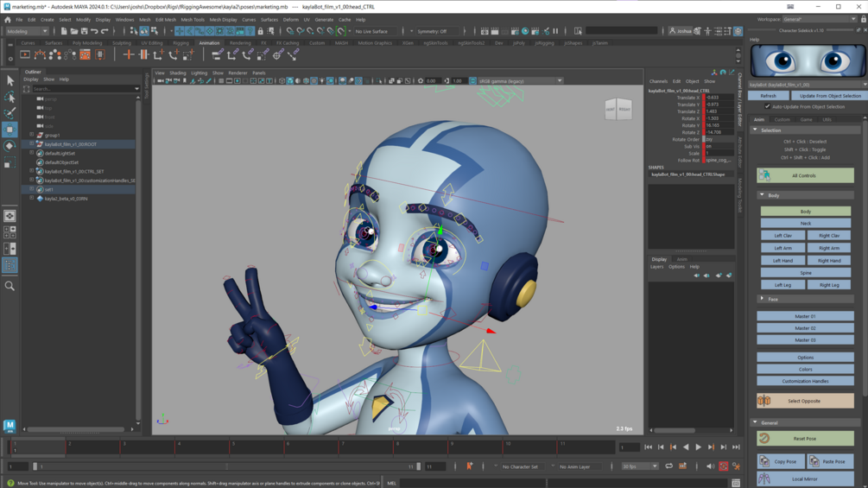868x488 pixels.
Task: Switch to four-pane view layout
Action: pyautogui.click(x=10, y=232)
